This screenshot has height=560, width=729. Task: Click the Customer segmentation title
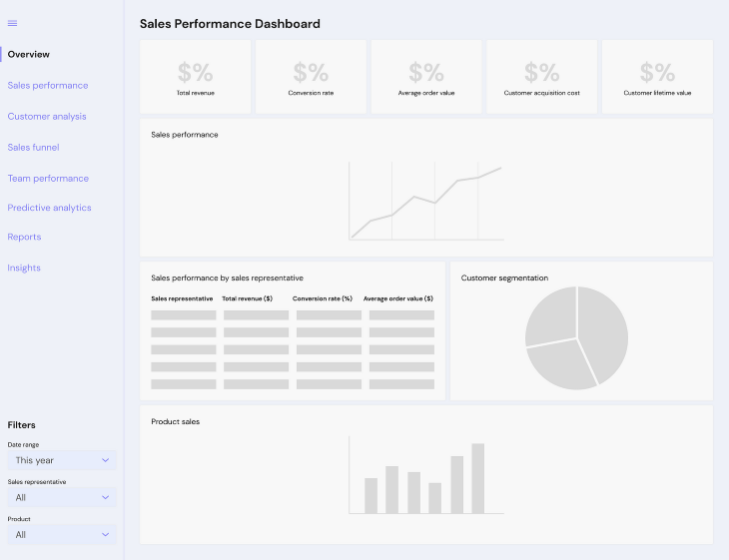504,278
